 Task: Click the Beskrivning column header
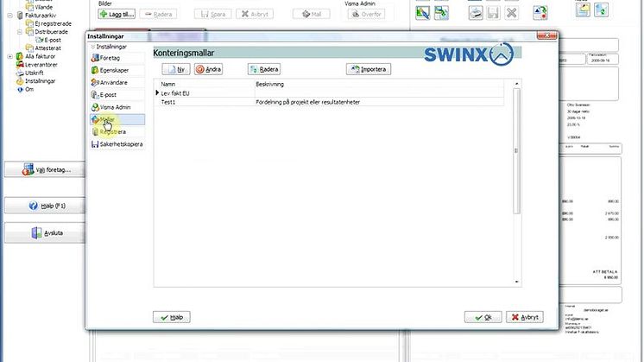click(x=379, y=84)
